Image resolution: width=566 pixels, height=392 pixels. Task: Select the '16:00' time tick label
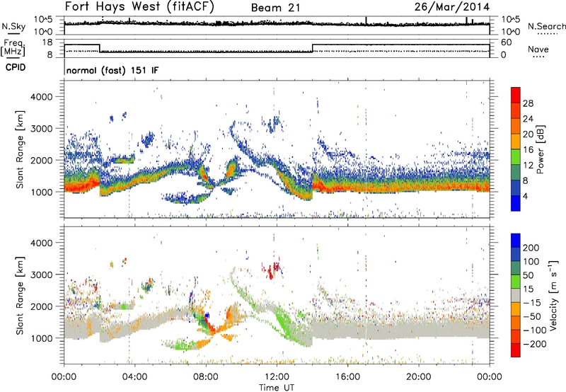(x=347, y=377)
